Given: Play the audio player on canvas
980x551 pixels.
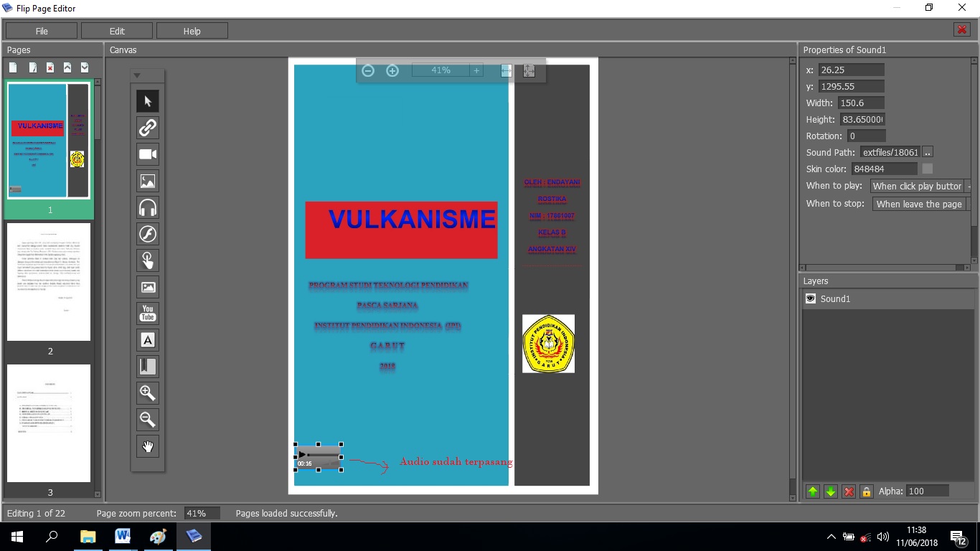Looking at the screenshot, I should [x=302, y=454].
